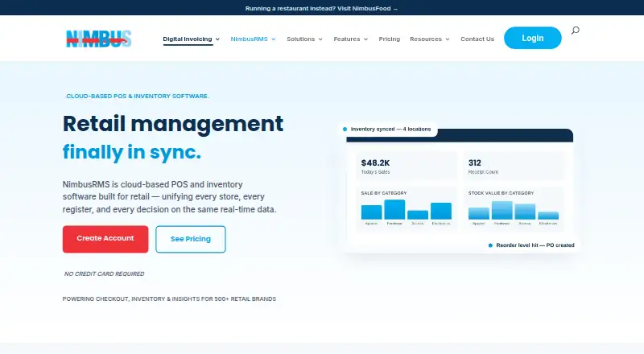Click the Electronics bar in Sale by Category
Image resolution: width=644 pixels, height=354 pixels.
coord(441,211)
